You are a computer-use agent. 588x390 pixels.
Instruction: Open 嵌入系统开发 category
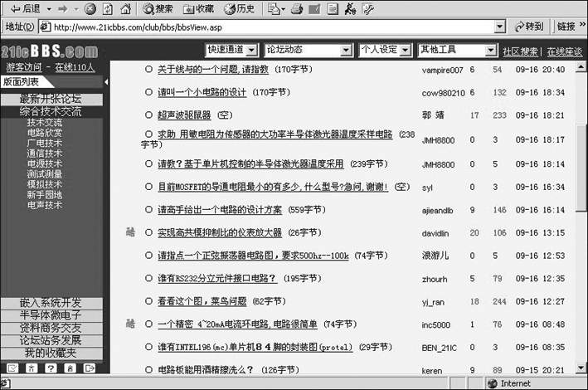pyautogui.click(x=51, y=303)
